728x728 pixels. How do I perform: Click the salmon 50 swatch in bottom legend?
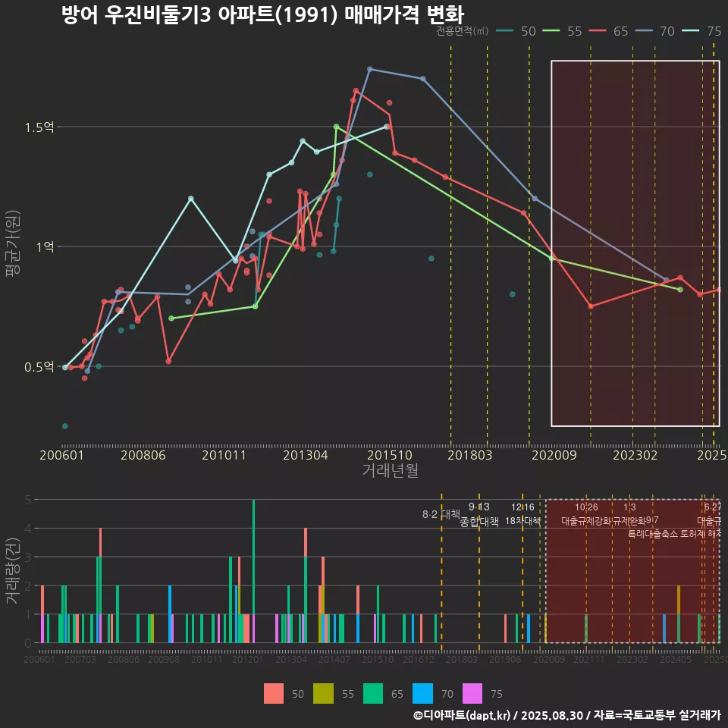click(x=274, y=694)
